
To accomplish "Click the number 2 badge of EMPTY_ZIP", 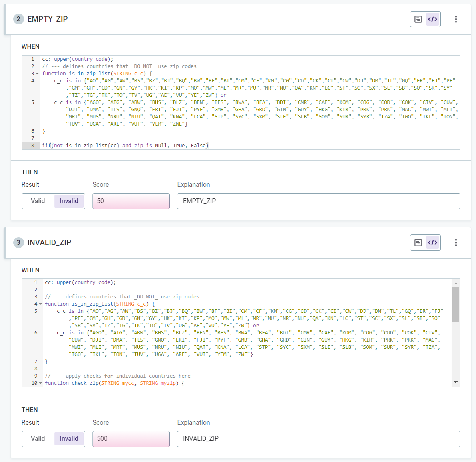I will pos(18,19).
